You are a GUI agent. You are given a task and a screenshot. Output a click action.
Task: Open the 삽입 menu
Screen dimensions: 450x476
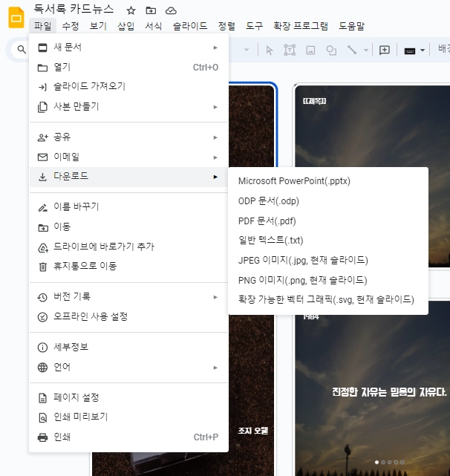(x=125, y=26)
